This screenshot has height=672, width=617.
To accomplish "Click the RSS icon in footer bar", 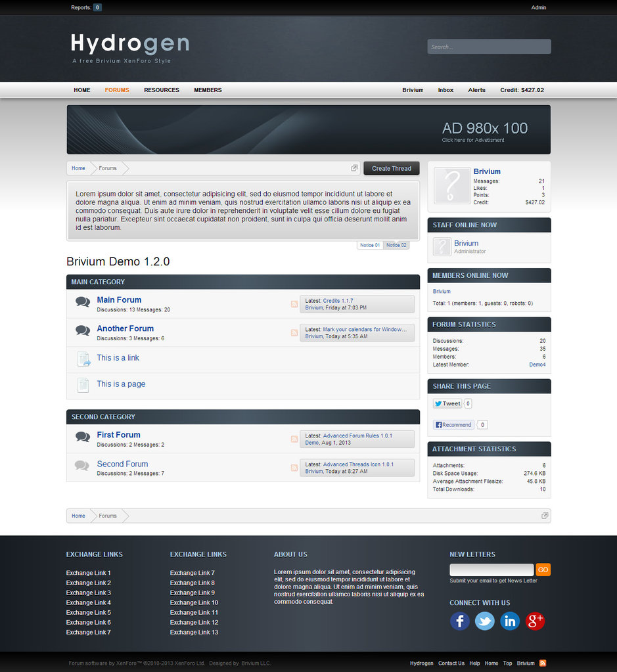I will coord(543,663).
